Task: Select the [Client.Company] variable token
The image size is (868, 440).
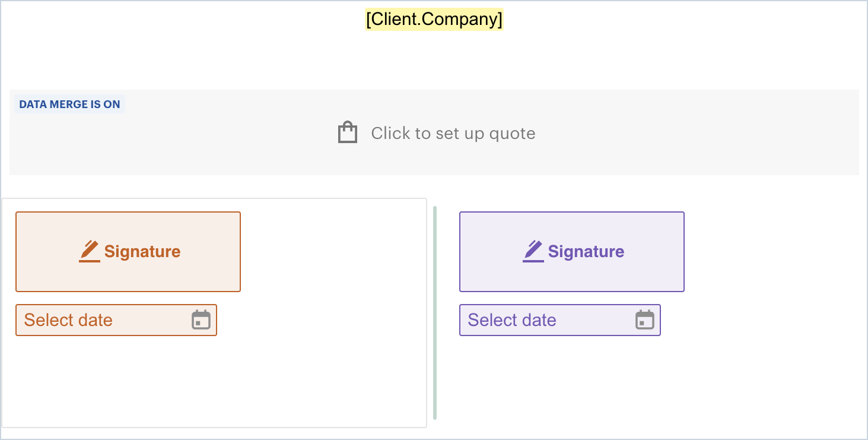Action: click(x=434, y=19)
